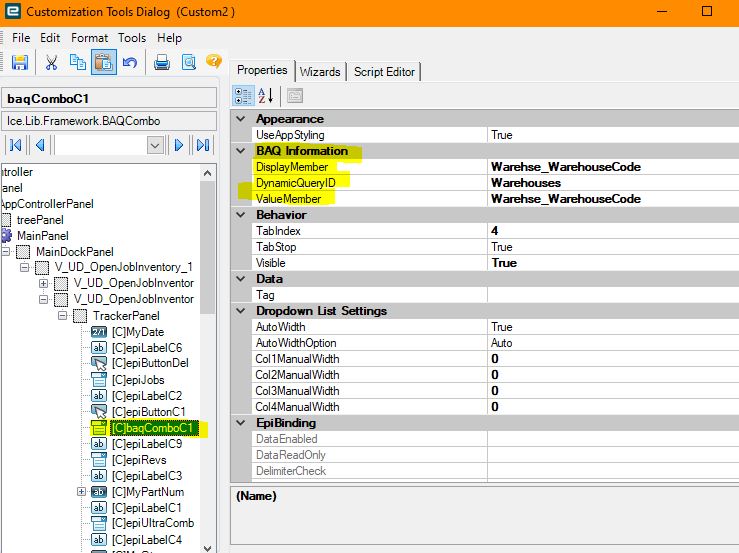Image resolution: width=739 pixels, height=553 pixels.
Task: Click the [C]epiButtonDel button icon
Action: click(x=99, y=363)
